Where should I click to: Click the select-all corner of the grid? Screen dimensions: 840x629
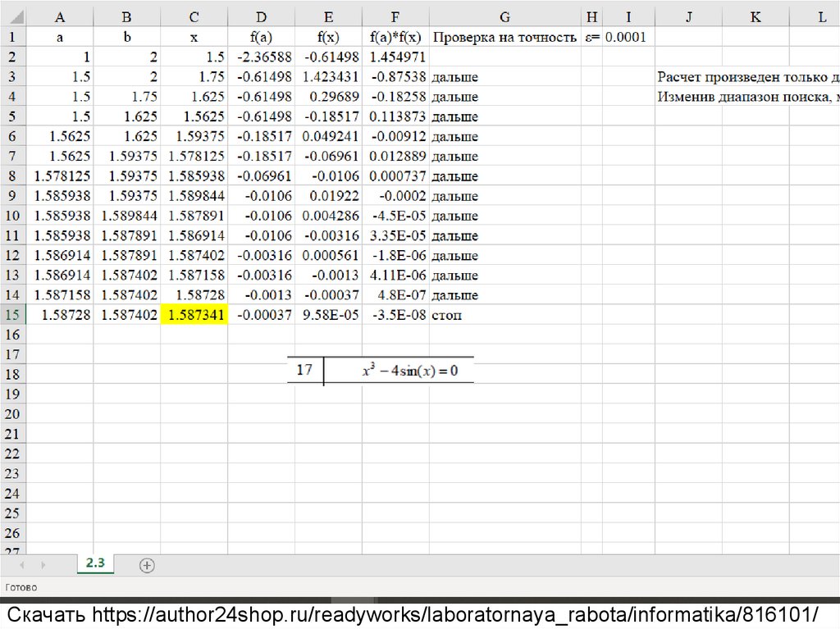[12, 17]
